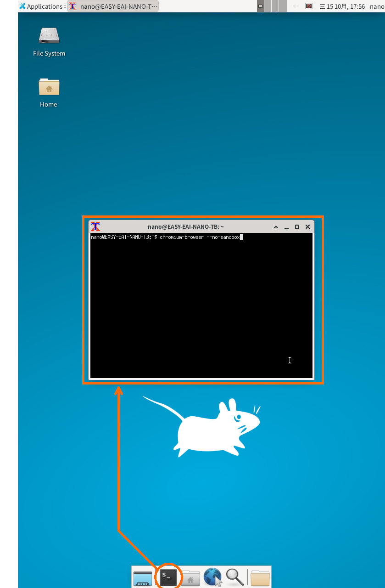Maximize the terminal window
The image size is (385, 588).
(x=297, y=226)
